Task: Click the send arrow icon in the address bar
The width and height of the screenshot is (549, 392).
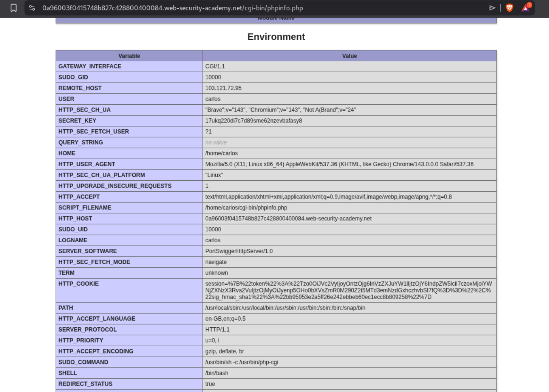Action: [492, 8]
